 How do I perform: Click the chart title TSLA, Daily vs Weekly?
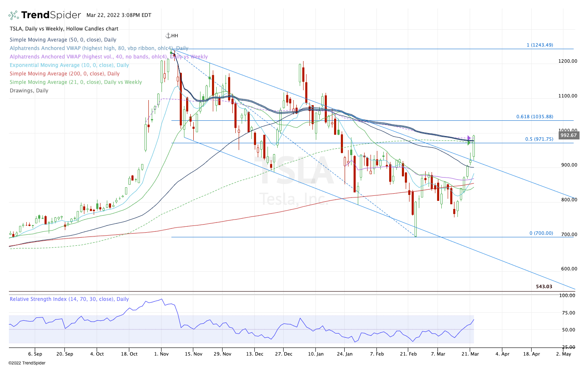coord(64,29)
